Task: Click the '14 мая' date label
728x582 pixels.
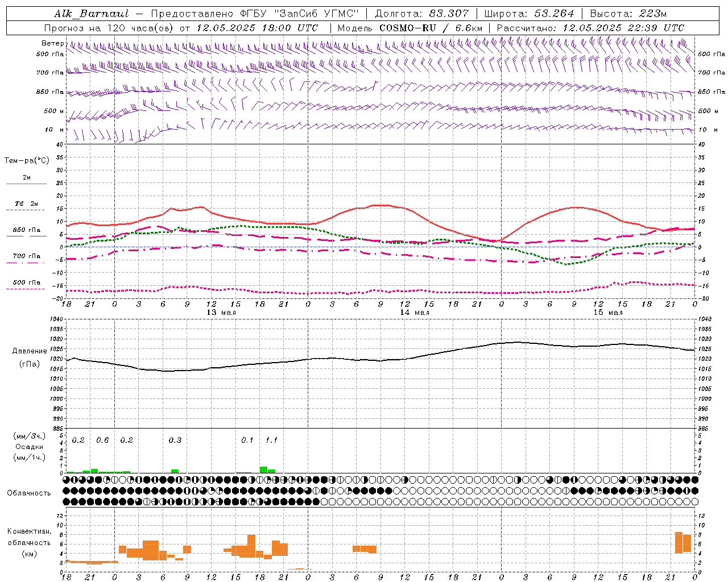Action: pos(414,312)
